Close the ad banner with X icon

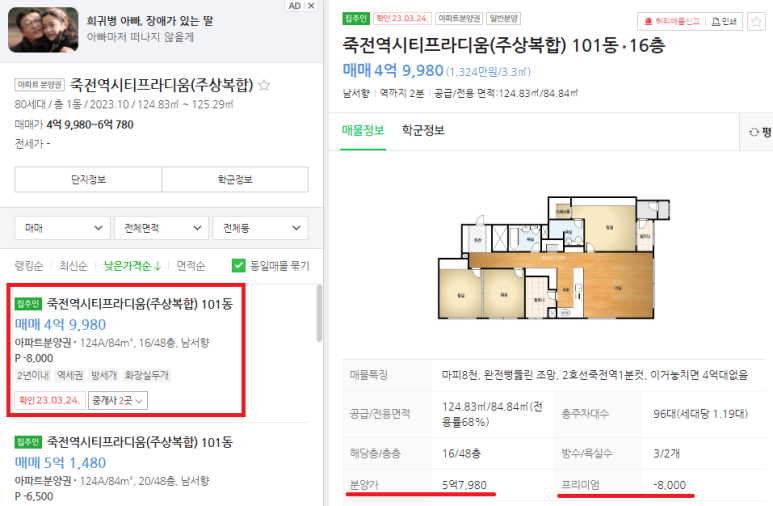click(x=311, y=6)
